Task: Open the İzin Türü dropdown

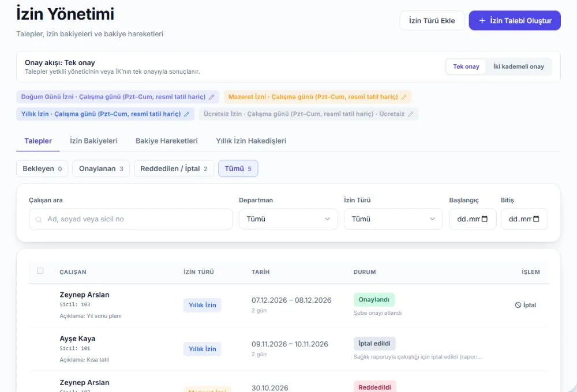Action: tap(394, 219)
